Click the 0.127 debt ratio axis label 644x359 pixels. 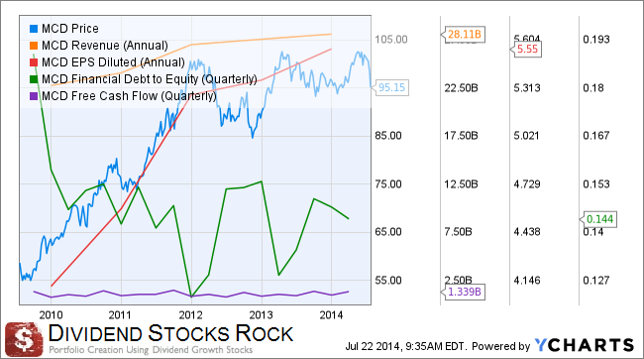tap(595, 281)
